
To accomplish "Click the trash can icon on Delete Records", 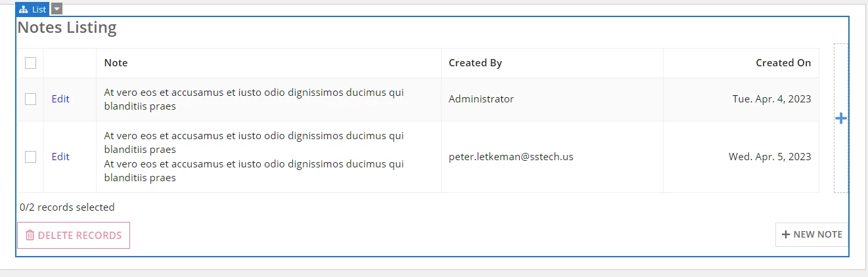I will click(x=30, y=235).
